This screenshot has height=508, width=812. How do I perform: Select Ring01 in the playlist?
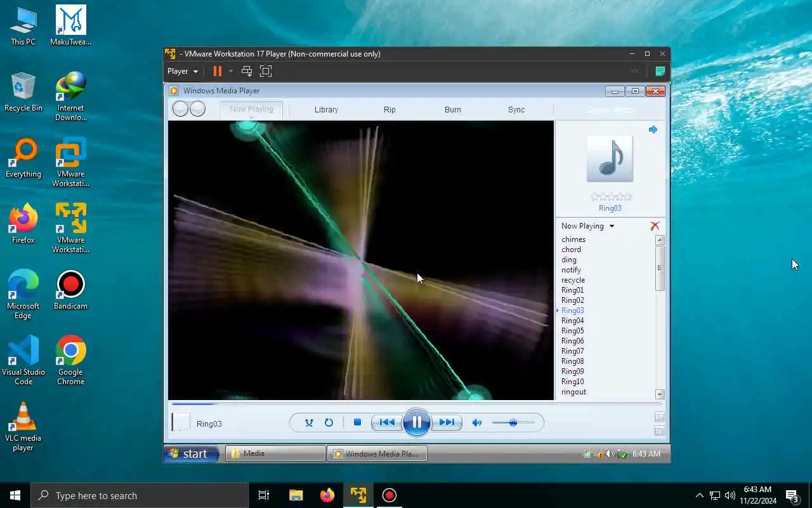coord(572,290)
